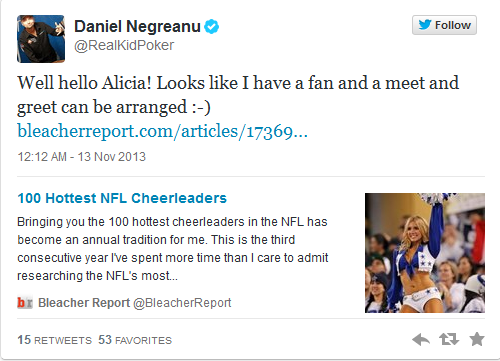The height and width of the screenshot is (361, 500).
Task: Click the Daniel Negreanu display name
Action: [137, 26]
